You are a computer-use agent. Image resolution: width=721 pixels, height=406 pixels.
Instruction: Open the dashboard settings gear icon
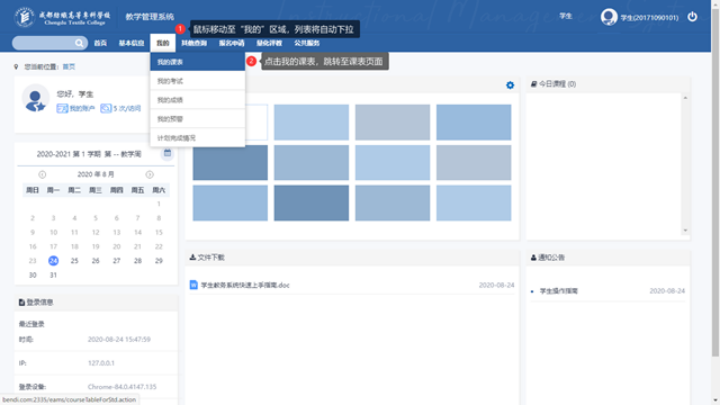pyautogui.click(x=510, y=85)
